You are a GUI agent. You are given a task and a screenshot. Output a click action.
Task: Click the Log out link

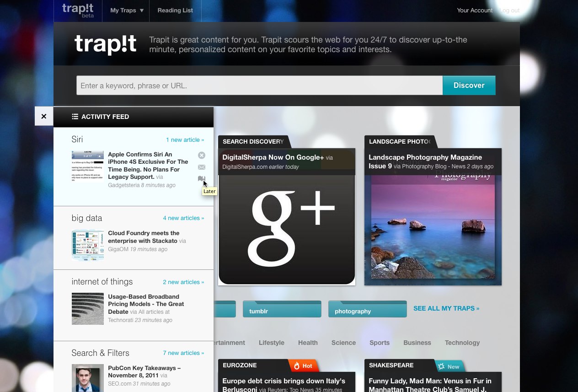(x=509, y=10)
